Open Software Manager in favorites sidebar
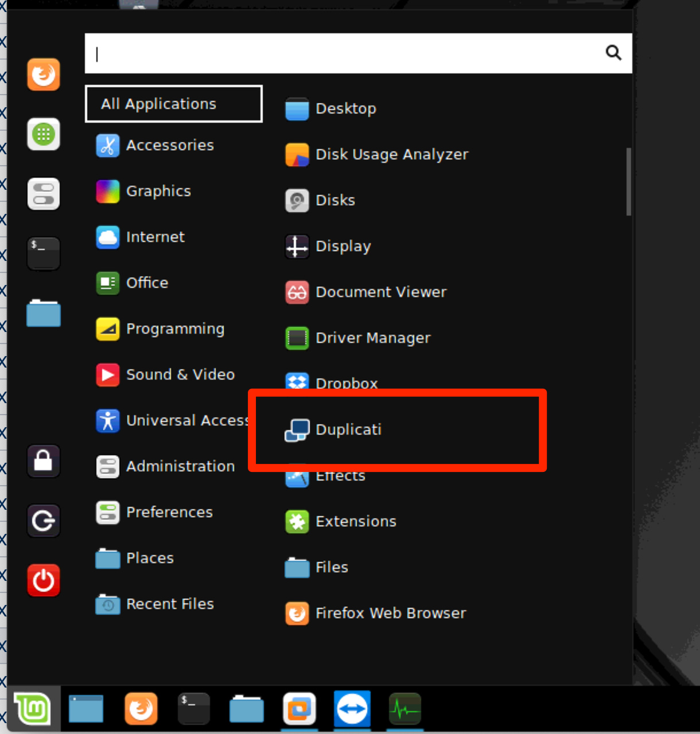The width and height of the screenshot is (700, 734). point(44,134)
